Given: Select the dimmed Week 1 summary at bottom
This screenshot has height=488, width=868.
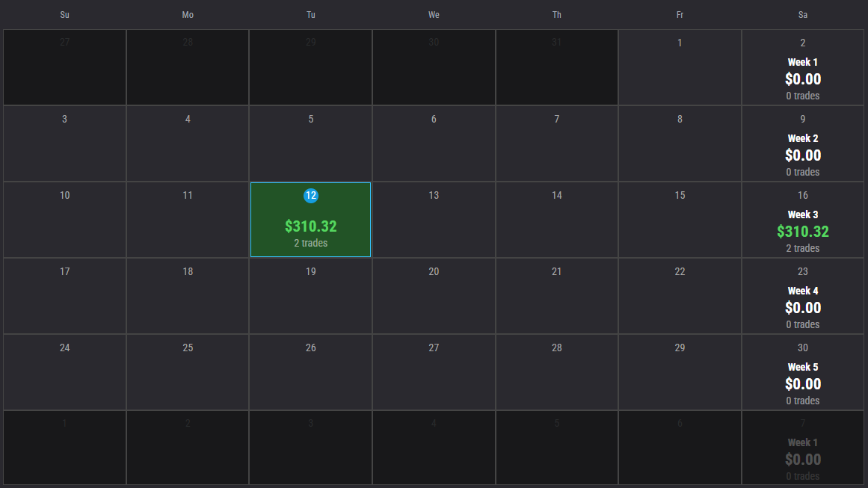Looking at the screenshot, I should pos(802,447).
